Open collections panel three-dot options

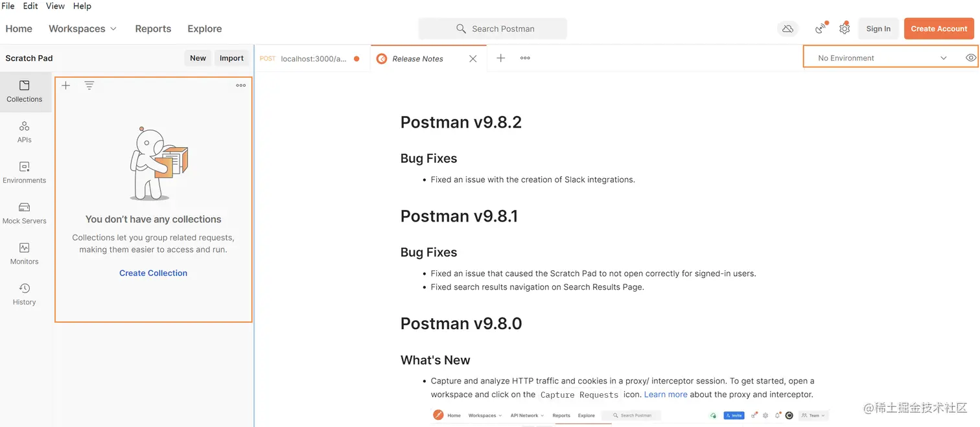tap(241, 86)
